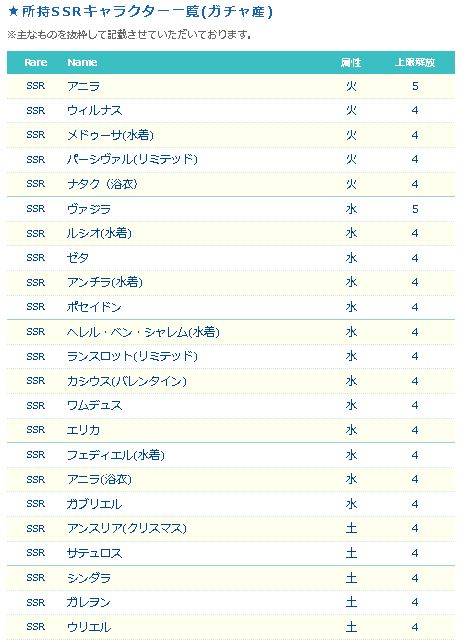
Task: Click the ガブリエル character name
Action: [x=95, y=504]
